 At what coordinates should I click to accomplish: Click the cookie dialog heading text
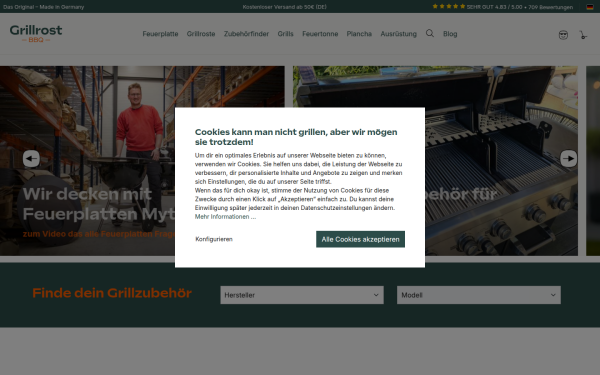point(296,137)
